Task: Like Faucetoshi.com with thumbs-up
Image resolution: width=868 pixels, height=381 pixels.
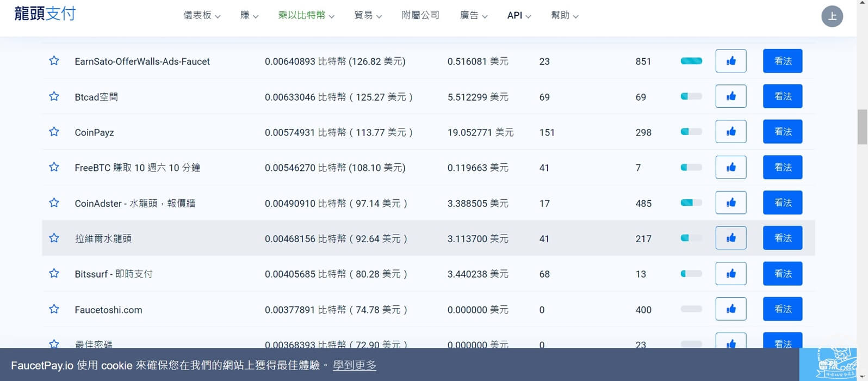Action: (731, 309)
